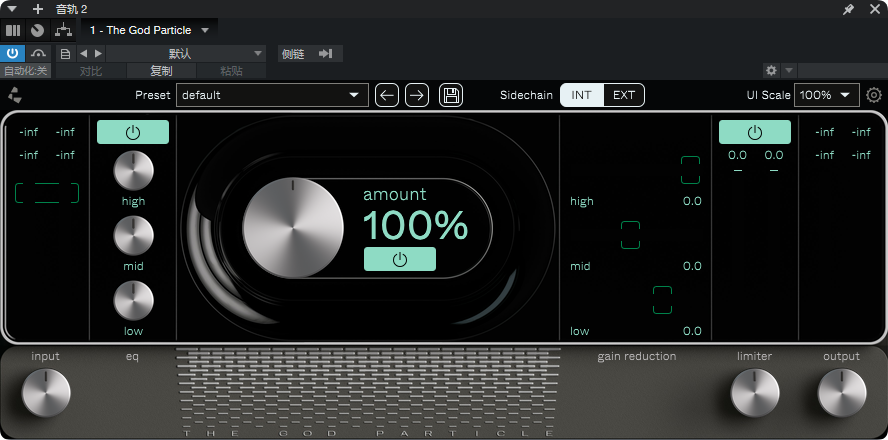This screenshot has height=440, width=888.
Task: Click the 对比 compare button
Action: pyautogui.click(x=91, y=71)
